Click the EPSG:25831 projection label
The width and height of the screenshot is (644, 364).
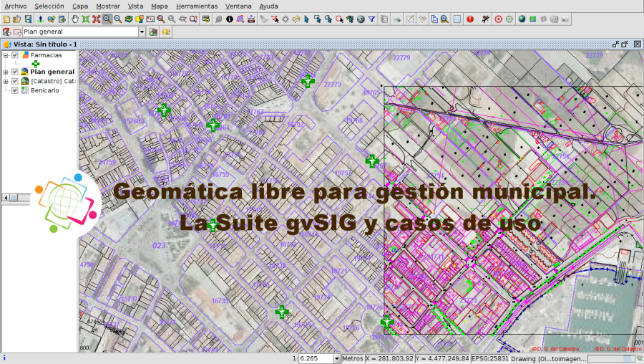[x=490, y=358]
